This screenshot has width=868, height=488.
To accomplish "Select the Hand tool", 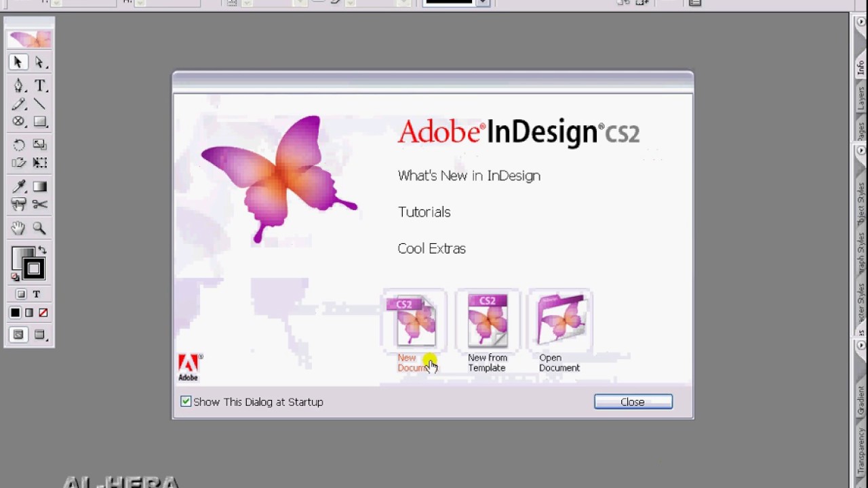I will (x=18, y=228).
